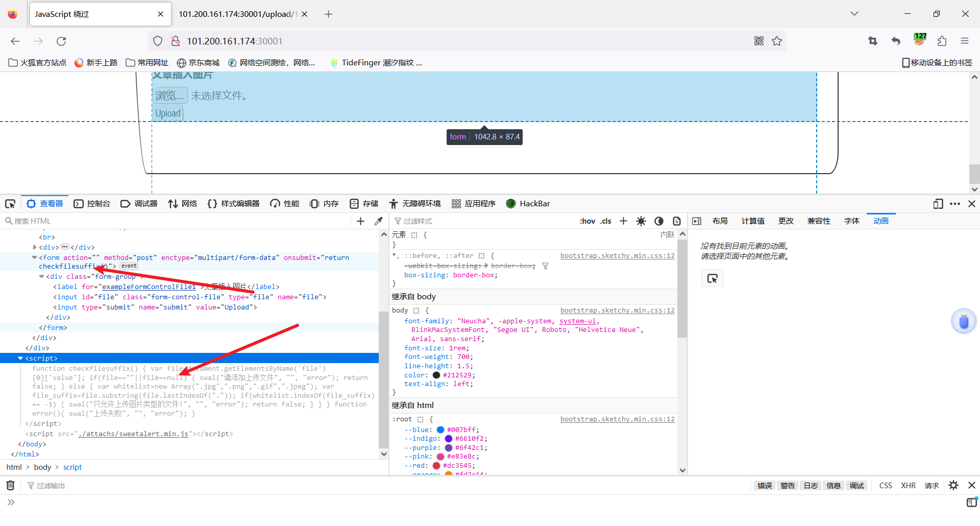Viewport: 980px width, 526px height.
Task: Collapse the sidebar pane toggle
Action: click(x=697, y=221)
